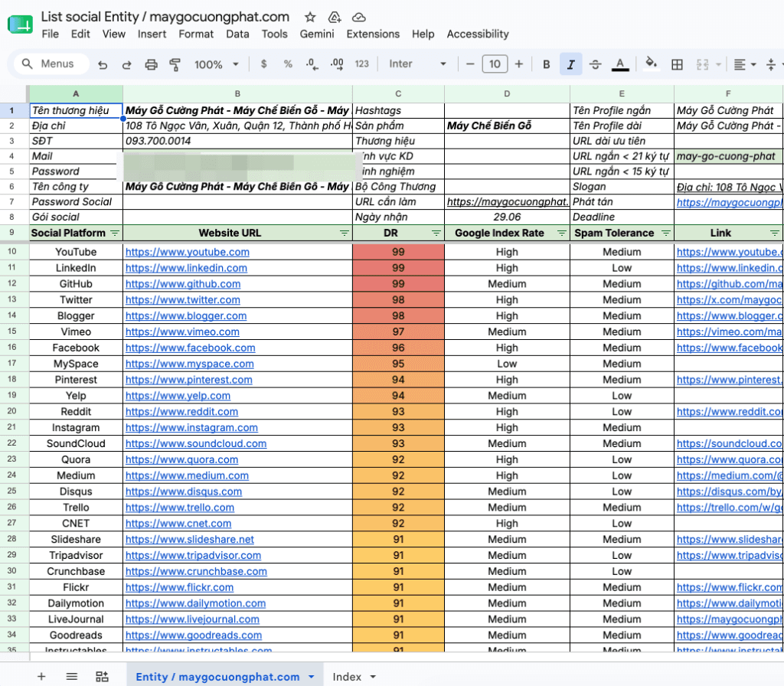Open the File menu
The width and height of the screenshot is (784, 686).
[x=50, y=34]
